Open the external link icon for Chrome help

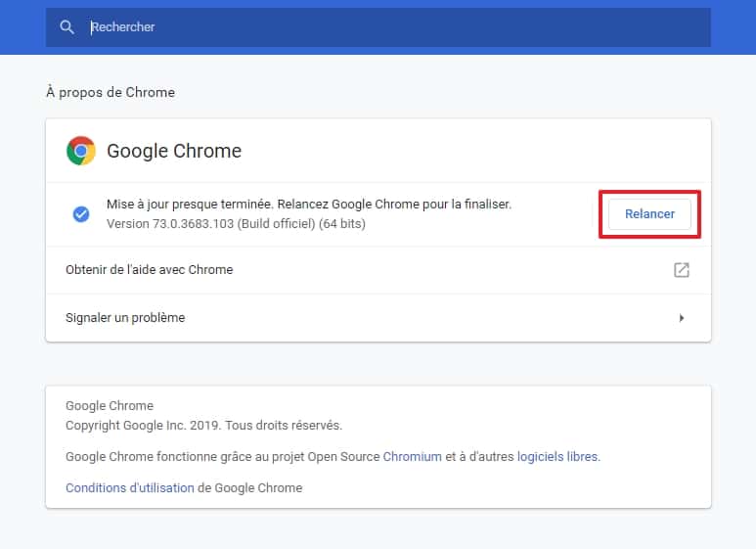(682, 270)
